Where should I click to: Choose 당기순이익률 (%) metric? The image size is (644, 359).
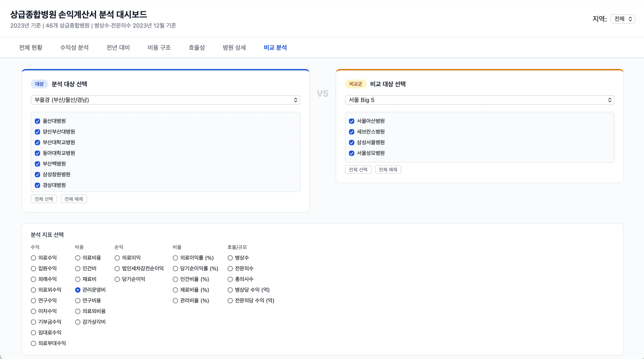tap(176, 269)
